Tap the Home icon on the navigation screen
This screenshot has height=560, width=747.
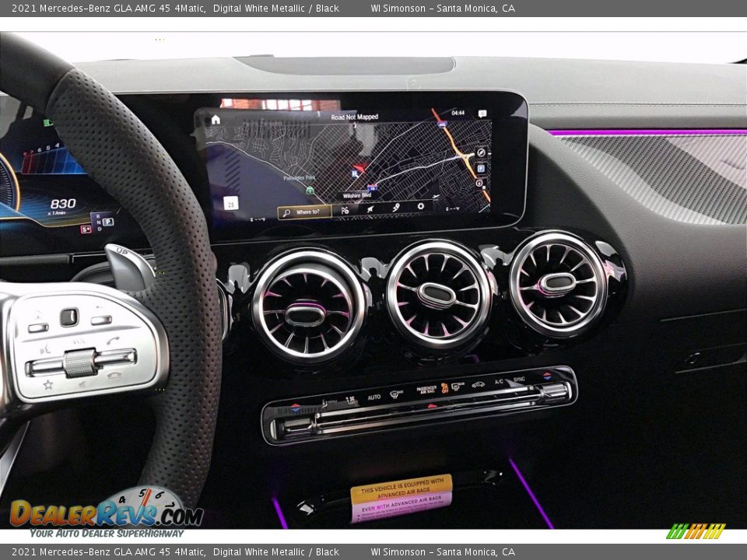click(x=216, y=120)
